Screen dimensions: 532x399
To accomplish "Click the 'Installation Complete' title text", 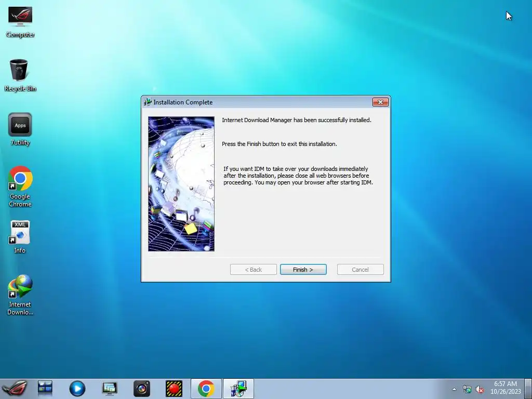I will point(183,102).
